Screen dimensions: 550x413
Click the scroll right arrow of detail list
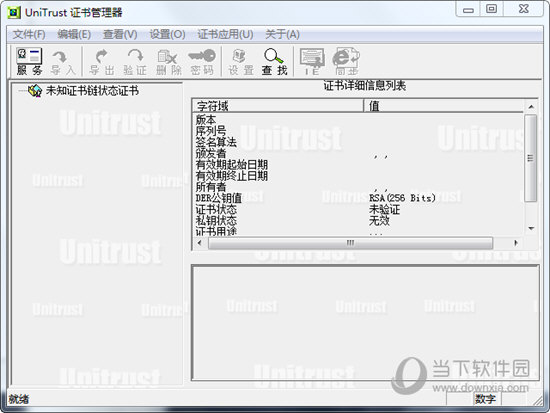coord(516,243)
